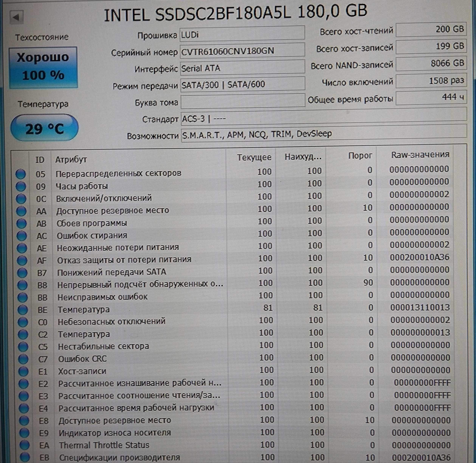
Task: Click the power-on count 1508 раз
Action: click(x=431, y=81)
